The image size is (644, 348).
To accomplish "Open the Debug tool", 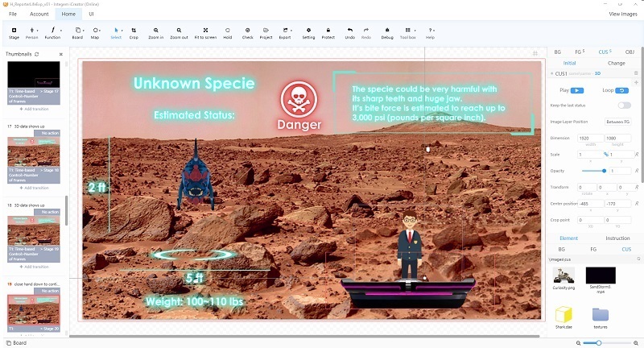I will coord(387,30).
